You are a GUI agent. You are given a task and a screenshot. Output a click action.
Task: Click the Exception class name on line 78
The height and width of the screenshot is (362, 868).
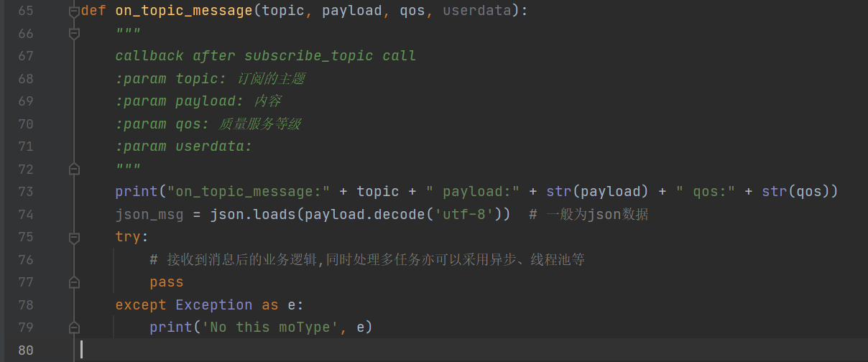214,305
